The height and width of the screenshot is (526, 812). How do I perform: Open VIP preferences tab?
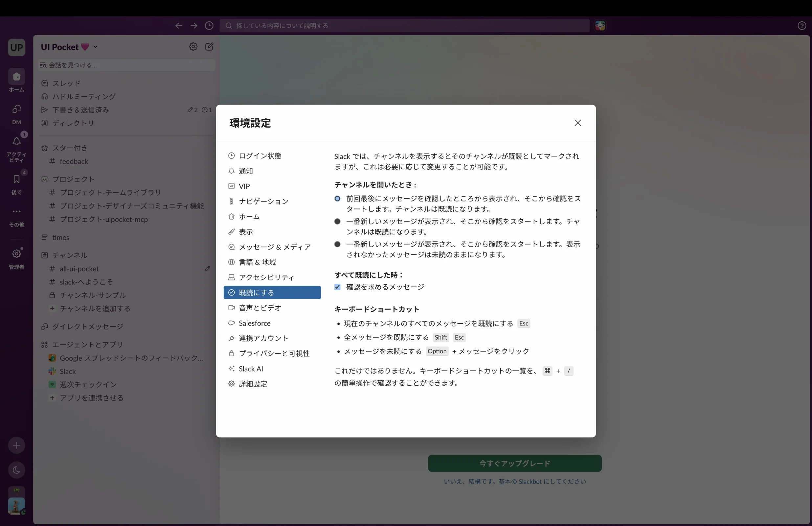pyautogui.click(x=272, y=186)
